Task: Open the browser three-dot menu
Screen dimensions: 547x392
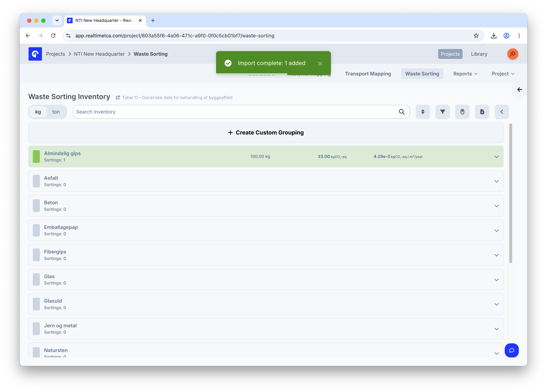Action: click(519, 36)
